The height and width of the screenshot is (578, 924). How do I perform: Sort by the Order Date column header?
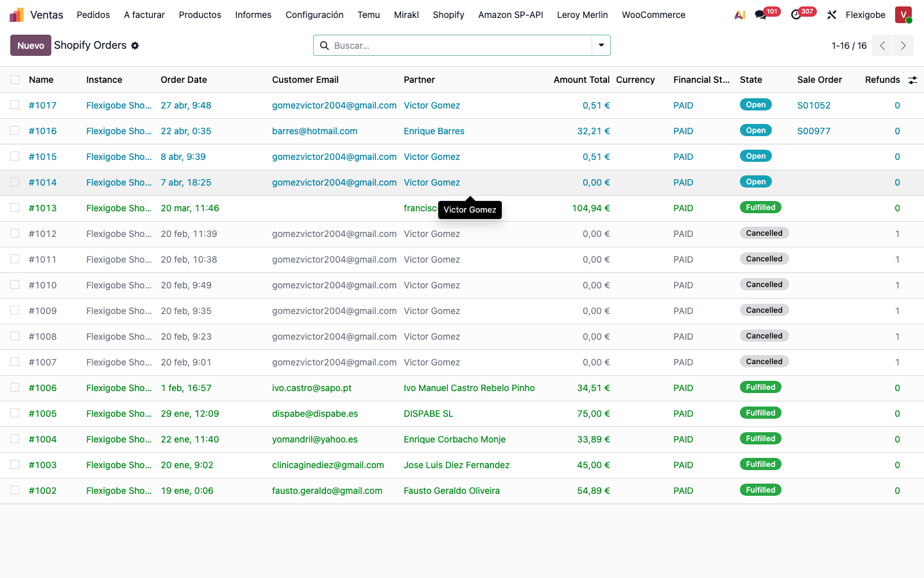click(184, 80)
